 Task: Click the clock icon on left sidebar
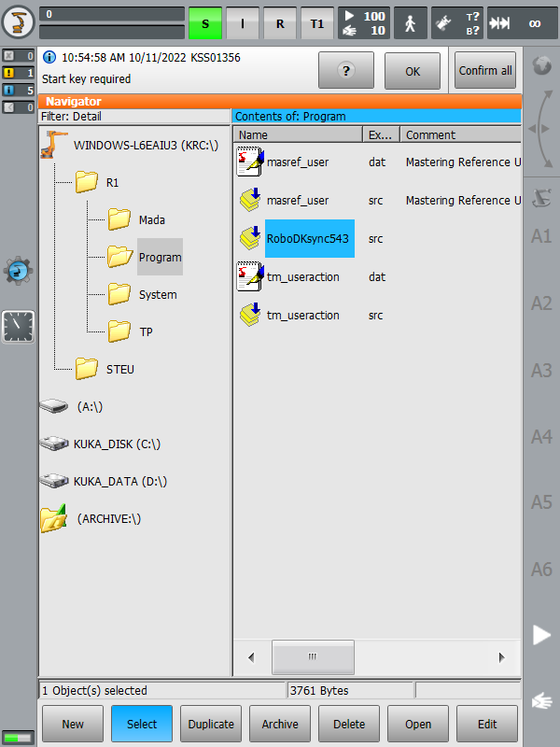tap(18, 327)
